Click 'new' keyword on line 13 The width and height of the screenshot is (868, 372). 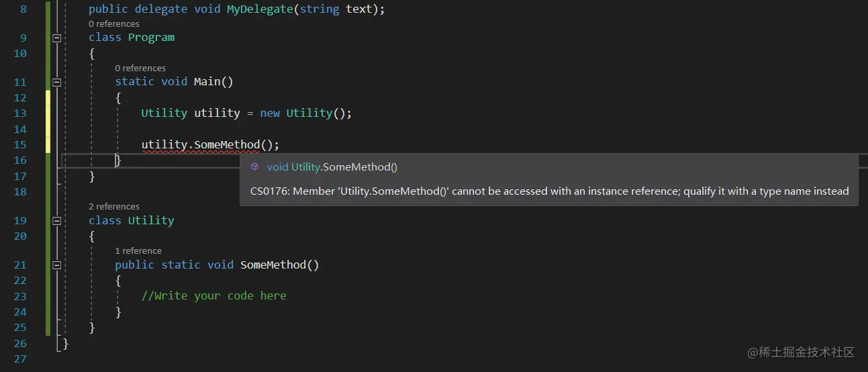[270, 113]
